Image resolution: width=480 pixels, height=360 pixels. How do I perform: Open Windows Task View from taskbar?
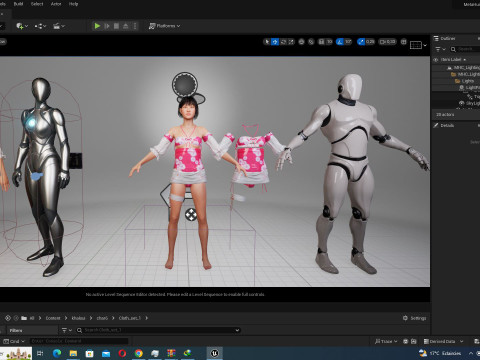click(x=40, y=353)
